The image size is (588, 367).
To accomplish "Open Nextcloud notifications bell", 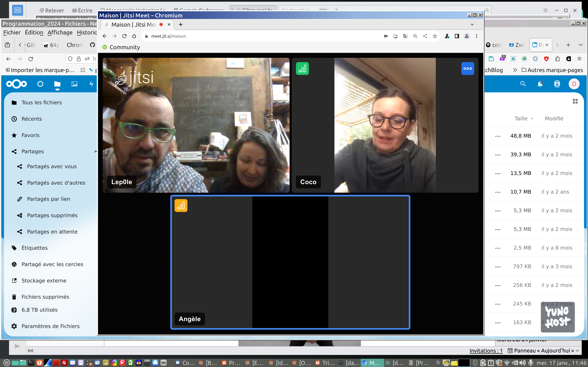I will [540, 84].
